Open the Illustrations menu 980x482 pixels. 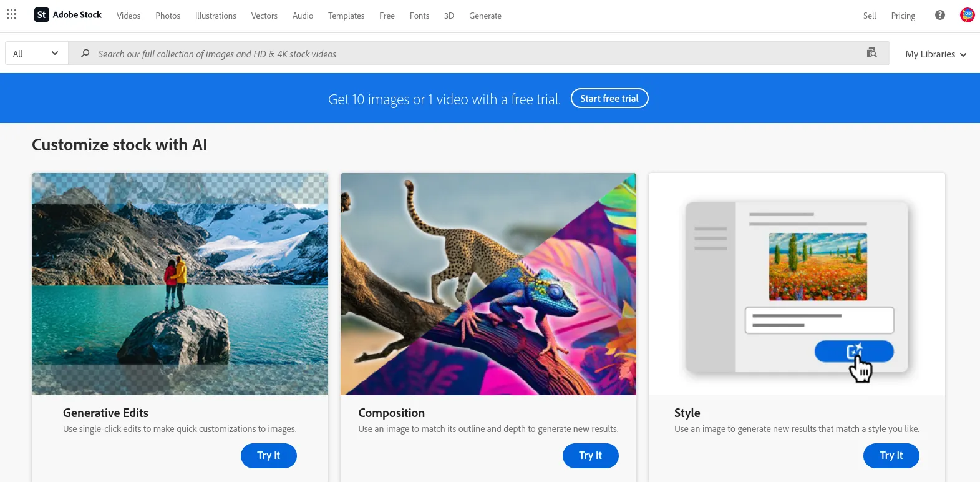[x=215, y=16]
